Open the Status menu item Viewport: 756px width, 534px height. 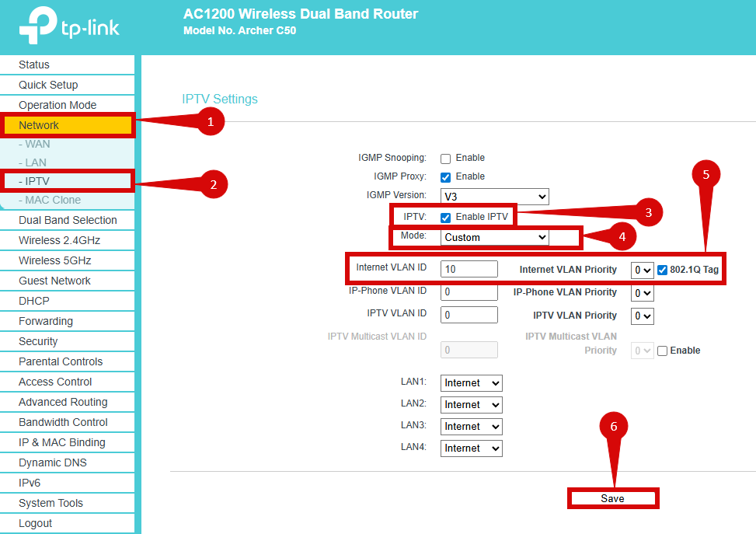(34, 65)
